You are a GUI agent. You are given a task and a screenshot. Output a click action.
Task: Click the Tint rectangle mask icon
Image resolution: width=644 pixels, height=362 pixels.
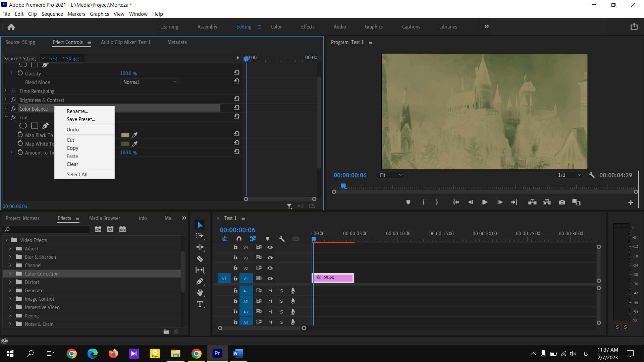pyautogui.click(x=35, y=126)
